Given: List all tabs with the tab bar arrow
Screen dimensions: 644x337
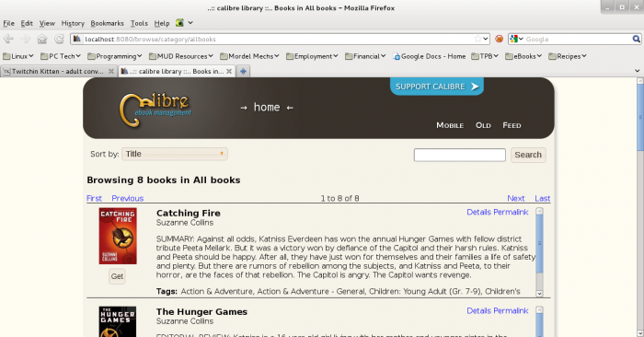Looking at the screenshot, I should coord(637,71).
